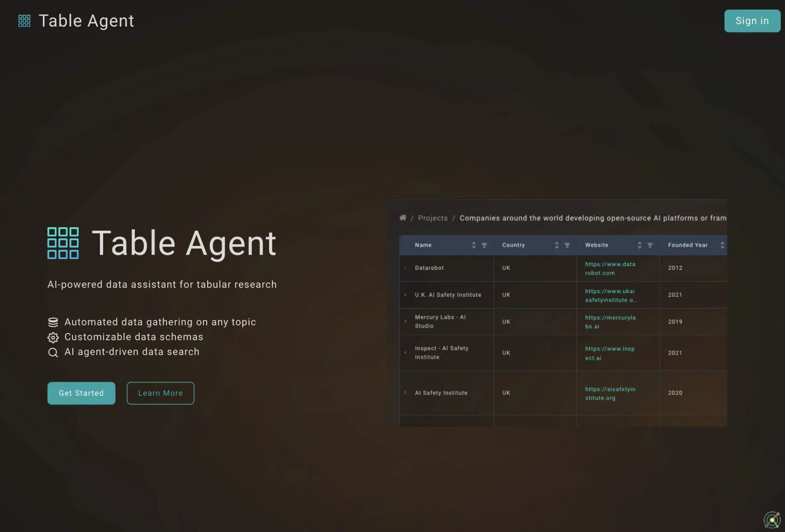Open the U.K. AI Safety Institute website link
This screenshot has height=532, width=785.
pyautogui.click(x=611, y=296)
